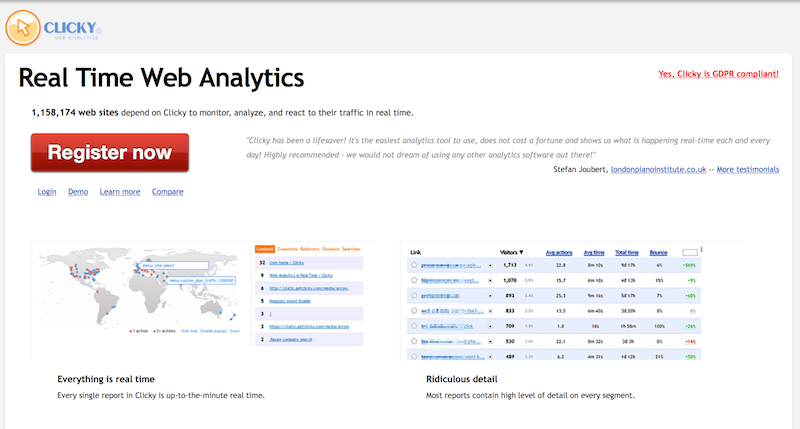Open the small menu arrow in the 709 row
Image resolution: width=800 pixels, height=429 pixels.
(490, 326)
